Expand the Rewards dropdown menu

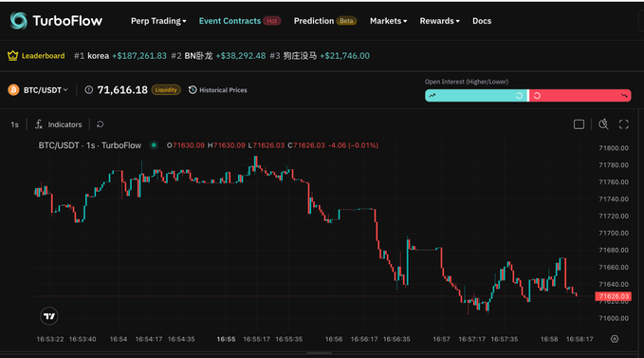coord(439,21)
